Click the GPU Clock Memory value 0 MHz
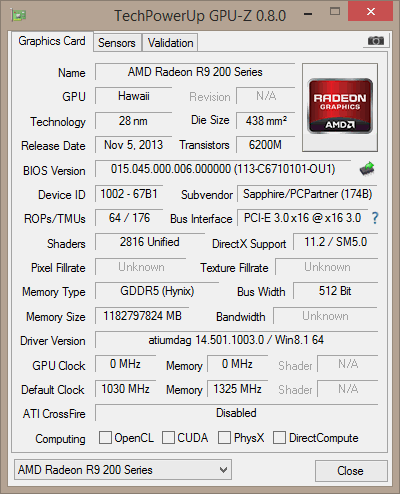The image size is (400, 494). pyautogui.click(x=237, y=364)
